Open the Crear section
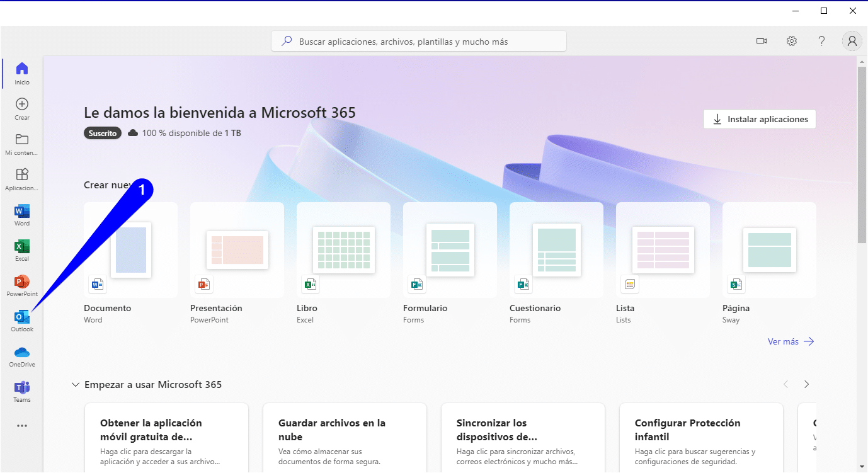868x473 pixels. coord(22,109)
